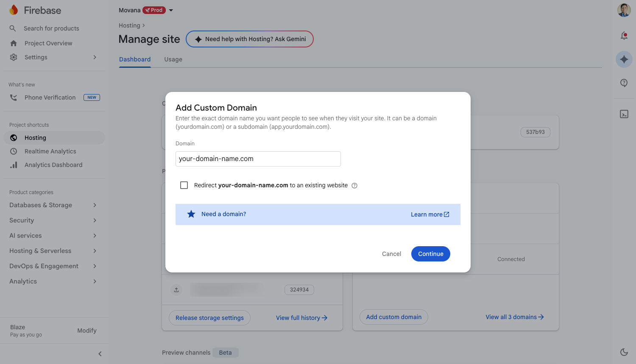Cancel the Add Custom Domain dialog
The width and height of the screenshot is (636, 364).
coord(391,254)
